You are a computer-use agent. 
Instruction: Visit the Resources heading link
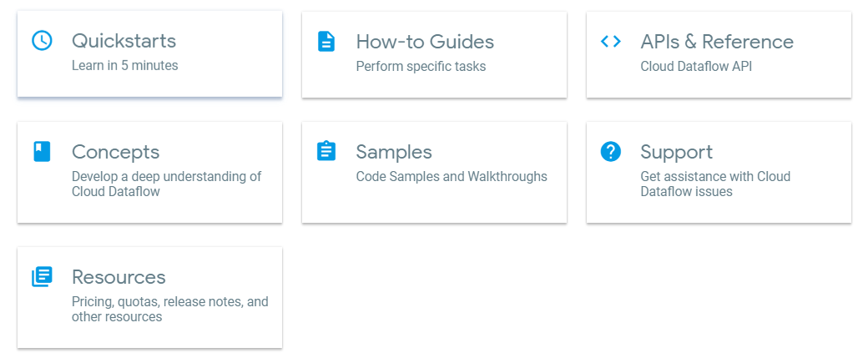pyautogui.click(x=119, y=277)
